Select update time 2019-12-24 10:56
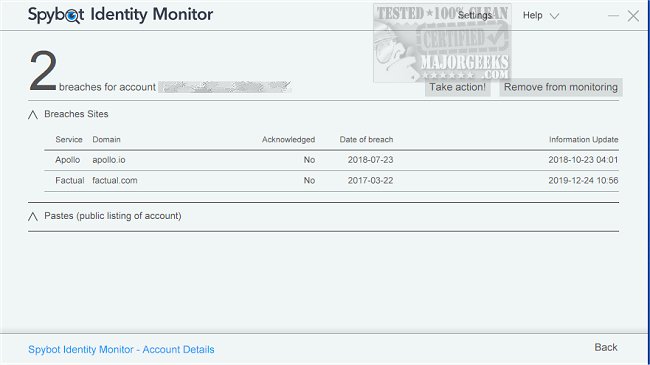This screenshot has height=365, width=650. [583, 180]
